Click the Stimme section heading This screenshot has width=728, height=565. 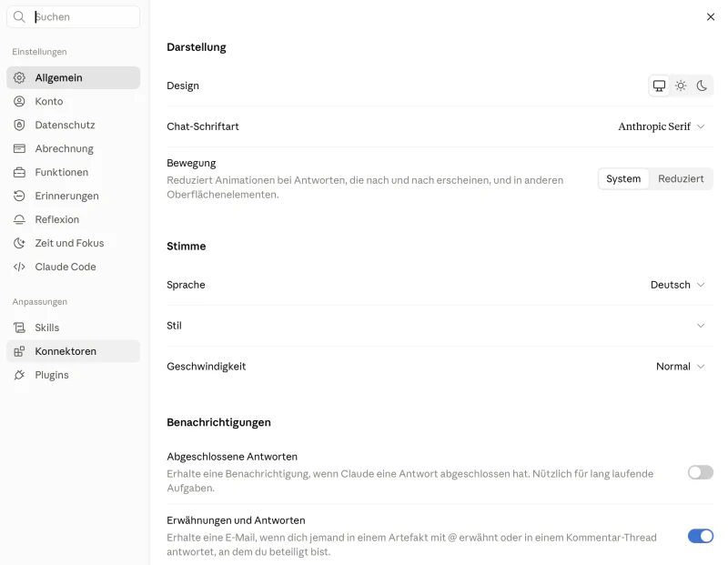click(187, 247)
